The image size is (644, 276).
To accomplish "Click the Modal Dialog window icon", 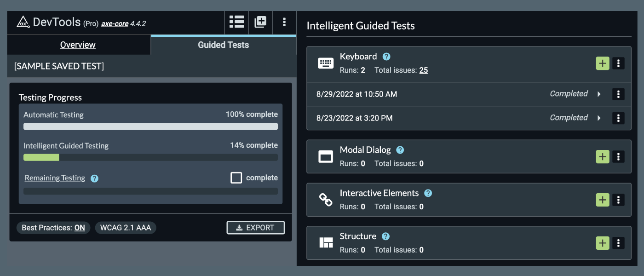I will (x=326, y=156).
